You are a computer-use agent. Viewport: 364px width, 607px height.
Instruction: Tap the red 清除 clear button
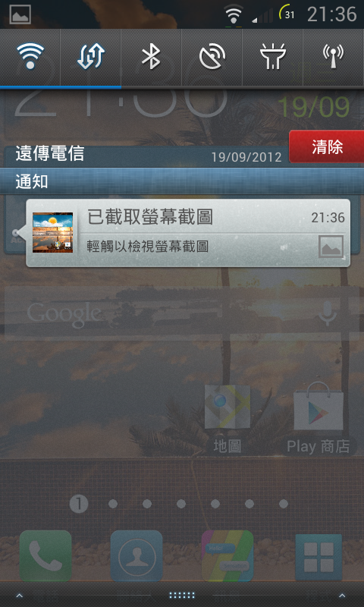[327, 146]
